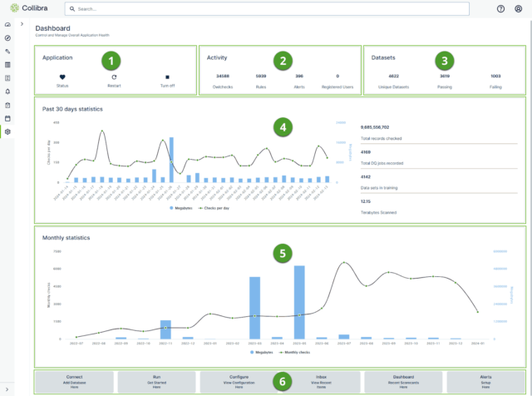
Task: Click the Connect Add Database Here button
Action: coord(74,382)
